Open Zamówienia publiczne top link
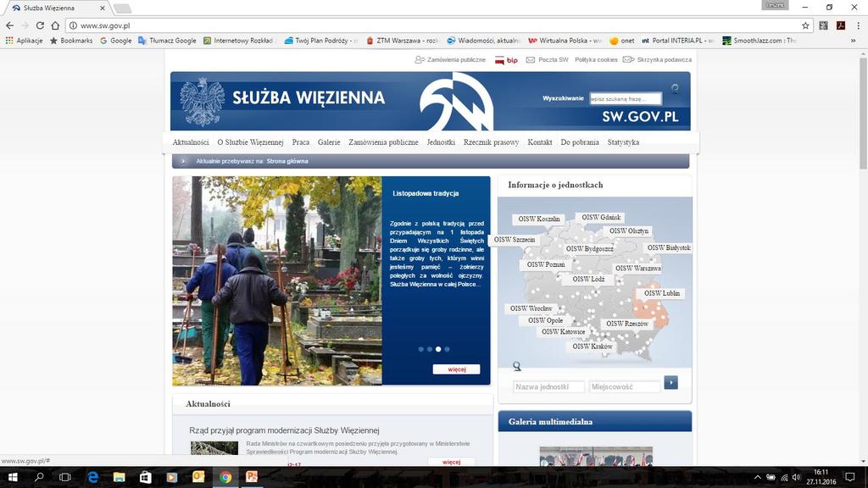The height and width of the screenshot is (488, 868). point(450,60)
